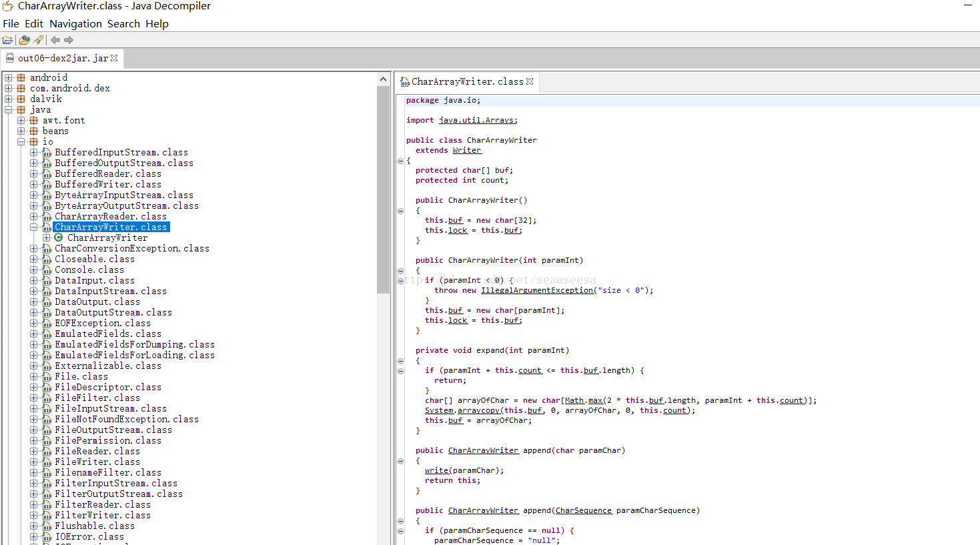Expand the com.android.dex package node
The image size is (980, 545).
[x=9, y=88]
